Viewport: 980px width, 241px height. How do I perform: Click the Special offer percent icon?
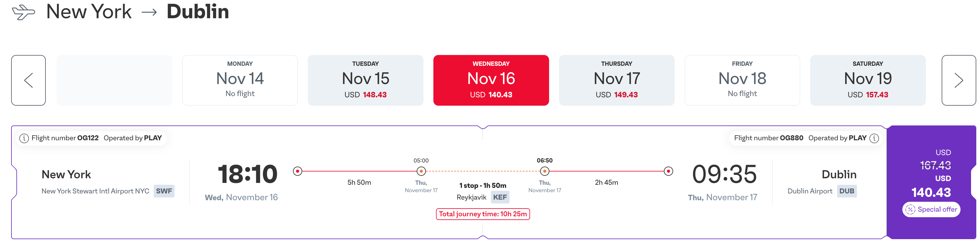point(910,209)
